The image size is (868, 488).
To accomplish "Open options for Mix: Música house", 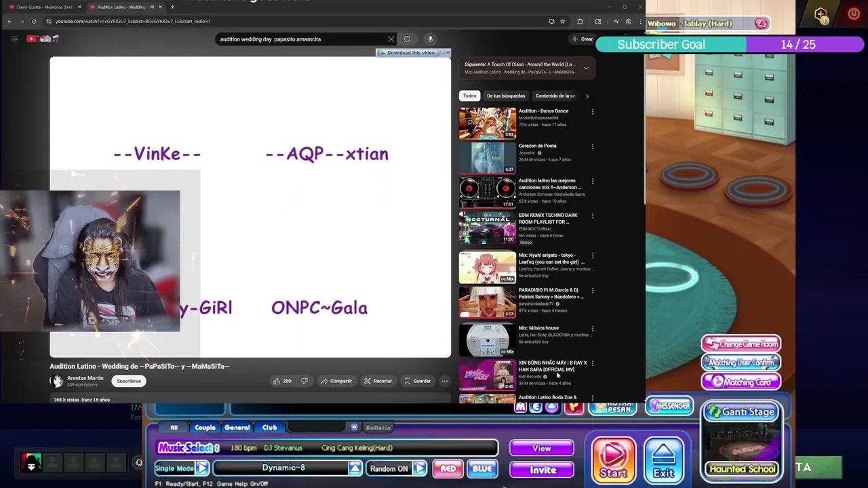I will click(x=593, y=329).
